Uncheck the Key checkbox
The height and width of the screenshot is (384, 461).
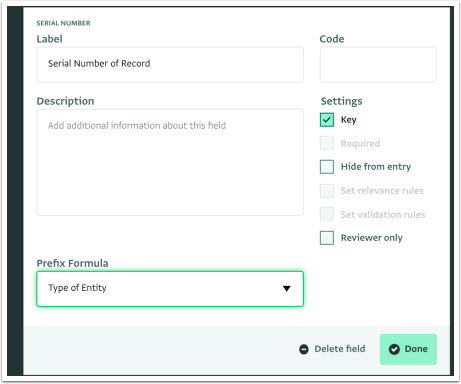[x=327, y=120]
